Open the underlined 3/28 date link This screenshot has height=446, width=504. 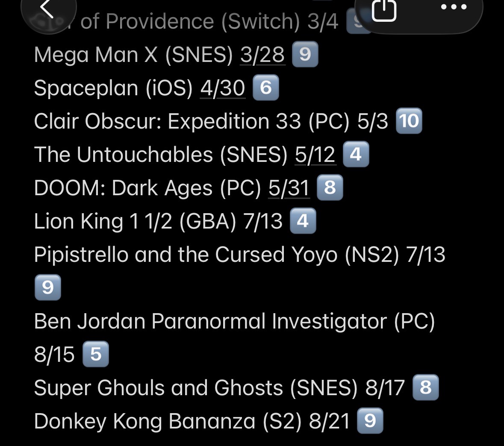tap(262, 55)
